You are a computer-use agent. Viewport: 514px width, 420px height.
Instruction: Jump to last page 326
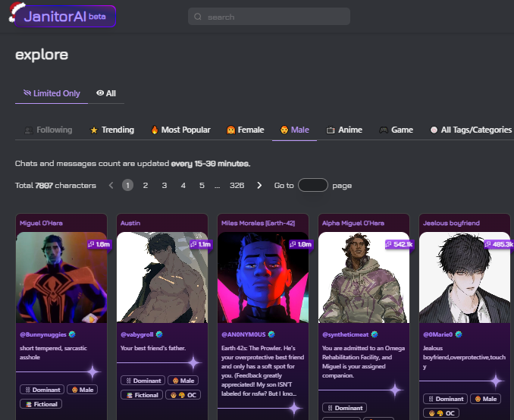[x=237, y=186]
